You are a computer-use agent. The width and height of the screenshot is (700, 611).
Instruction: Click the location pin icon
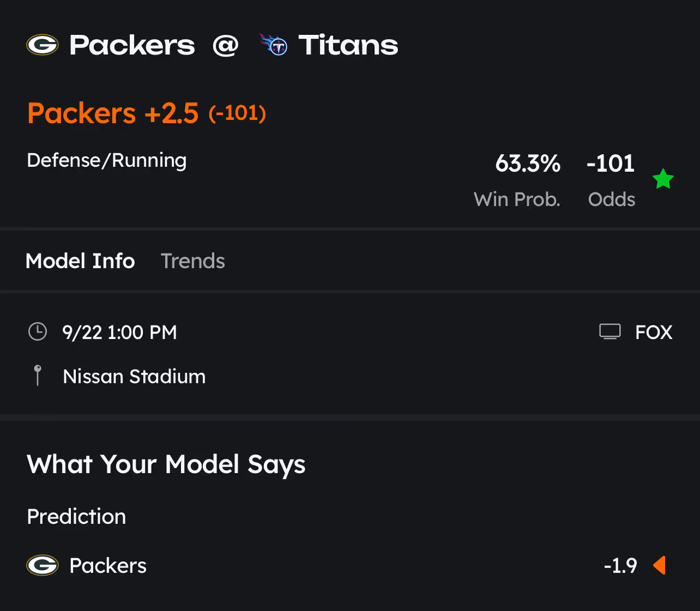(38, 376)
